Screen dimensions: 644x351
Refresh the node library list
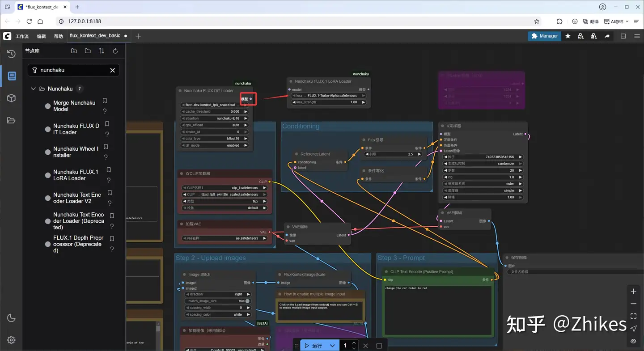coord(115,51)
